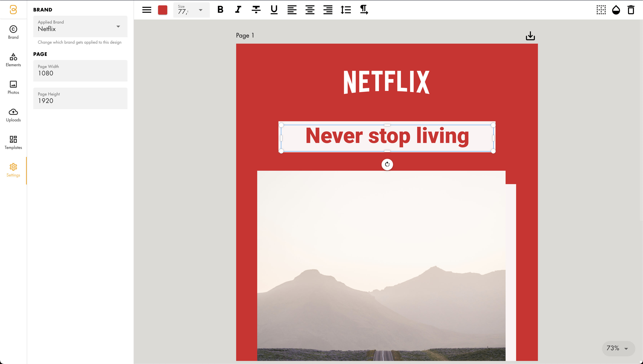This screenshot has height=364, width=643.
Task: Click the Page 1 label
Action: tap(245, 35)
